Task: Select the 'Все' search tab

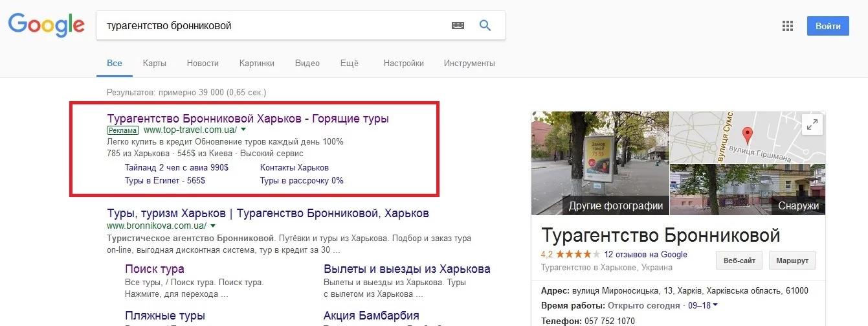Action: pos(115,63)
